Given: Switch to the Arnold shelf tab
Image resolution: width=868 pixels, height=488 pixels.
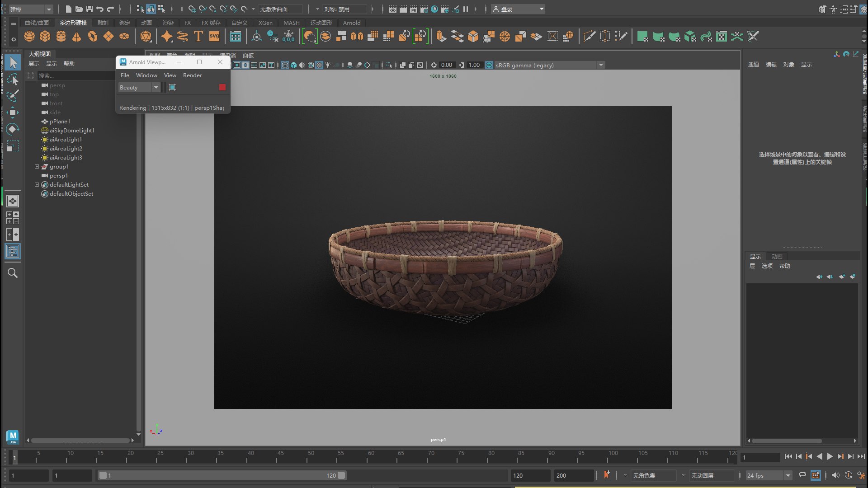Looking at the screenshot, I should [x=352, y=23].
